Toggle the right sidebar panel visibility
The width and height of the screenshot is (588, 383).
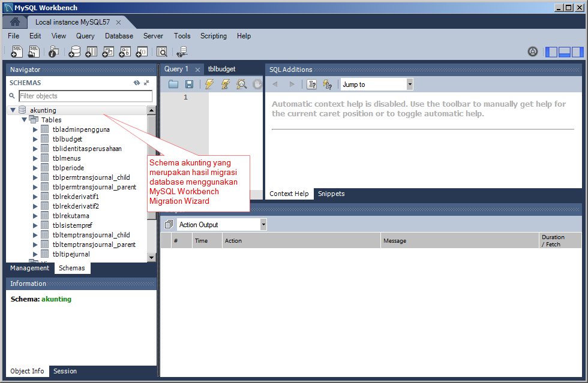pyautogui.click(x=577, y=52)
